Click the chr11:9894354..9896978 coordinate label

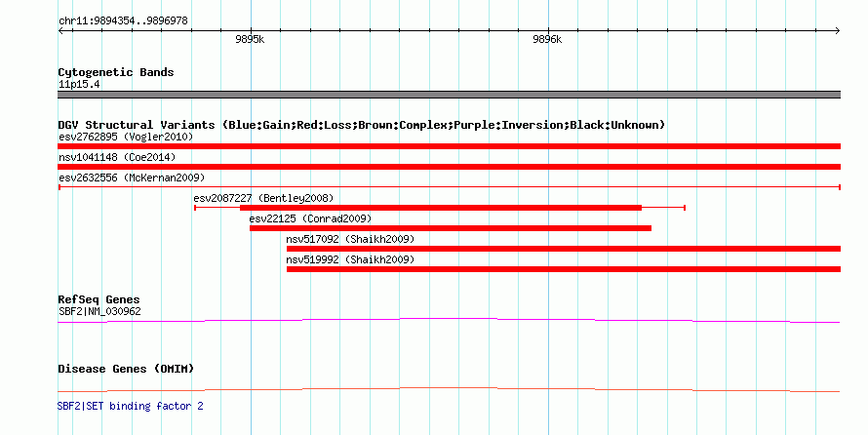[x=123, y=21]
